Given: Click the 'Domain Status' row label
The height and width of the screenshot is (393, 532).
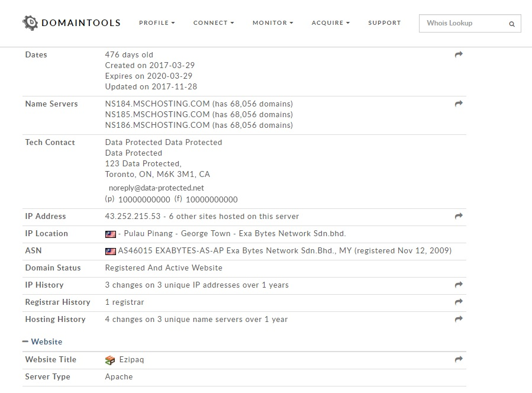Looking at the screenshot, I should [53, 268].
